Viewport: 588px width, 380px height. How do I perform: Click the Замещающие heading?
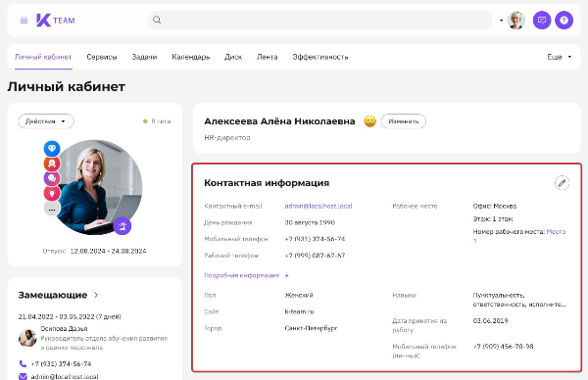53,295
